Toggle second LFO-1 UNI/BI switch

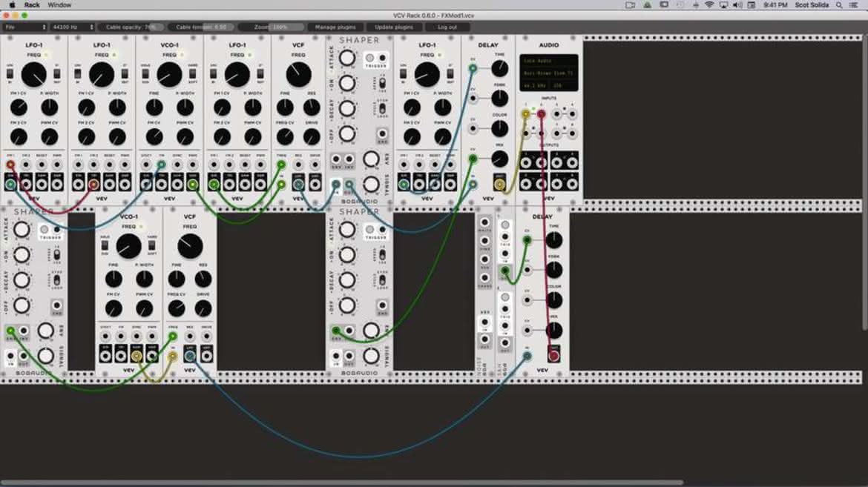click(77, 73)
